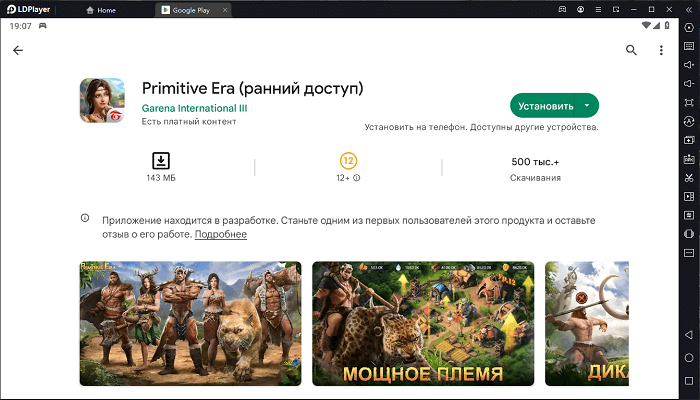This screenshot has height=400, width=700.
Task: Tap the info icon next to development notice
Action: click(x=85, y=218)
